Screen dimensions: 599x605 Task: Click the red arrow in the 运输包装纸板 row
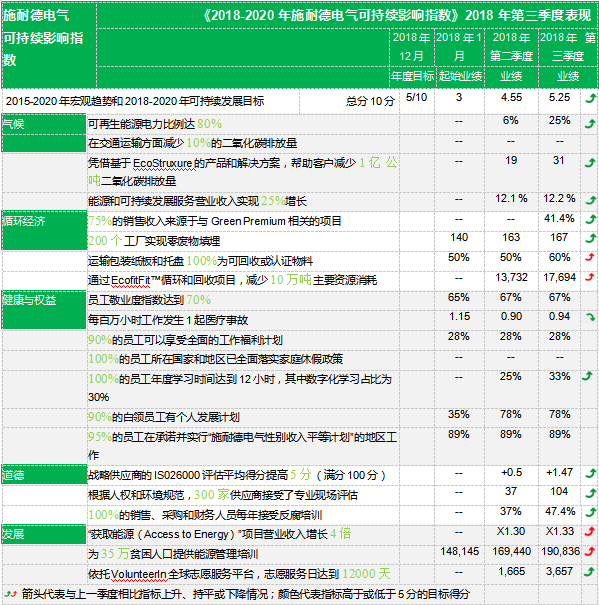point(590,257)
